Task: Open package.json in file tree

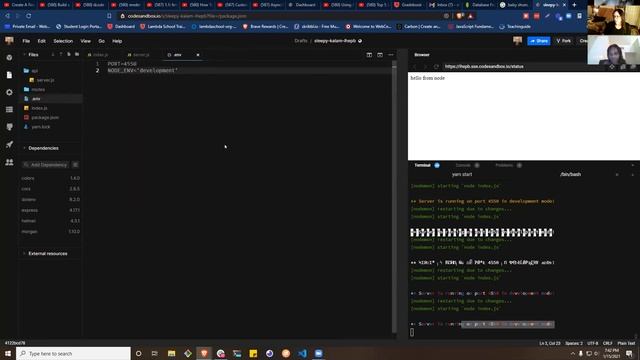Action: point(51,118)
